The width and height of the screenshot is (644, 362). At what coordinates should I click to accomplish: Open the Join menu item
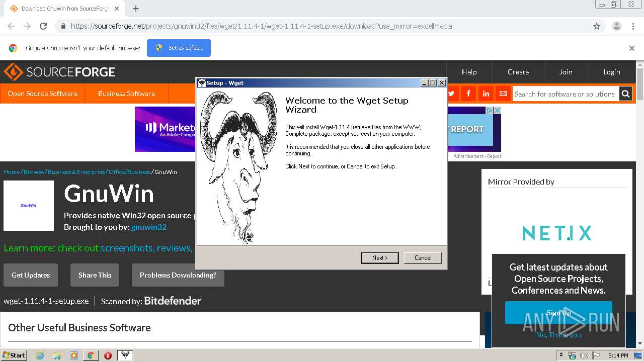[x=566, y=72]
